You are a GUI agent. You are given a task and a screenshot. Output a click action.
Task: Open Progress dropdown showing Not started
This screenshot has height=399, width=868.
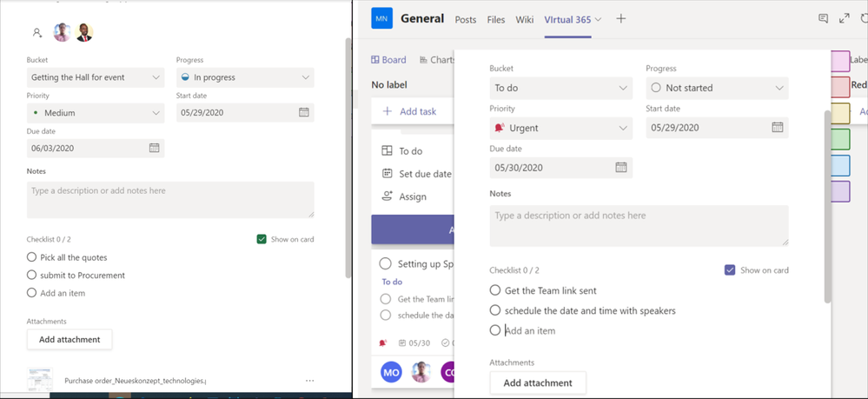tap(717, 88)
